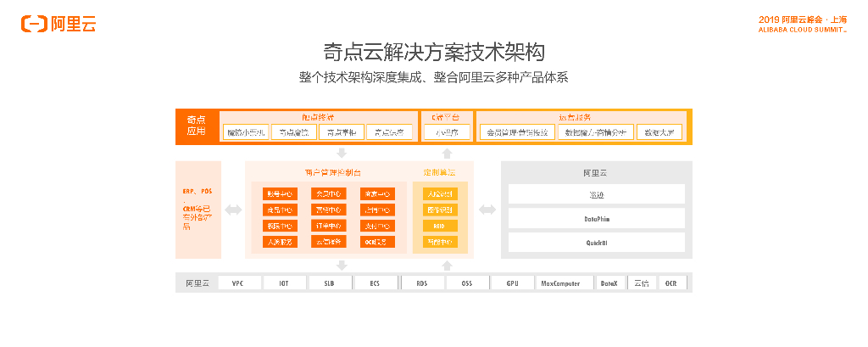Click the 定制算法 heading
868x347 pixels.
tap(440, 172)
